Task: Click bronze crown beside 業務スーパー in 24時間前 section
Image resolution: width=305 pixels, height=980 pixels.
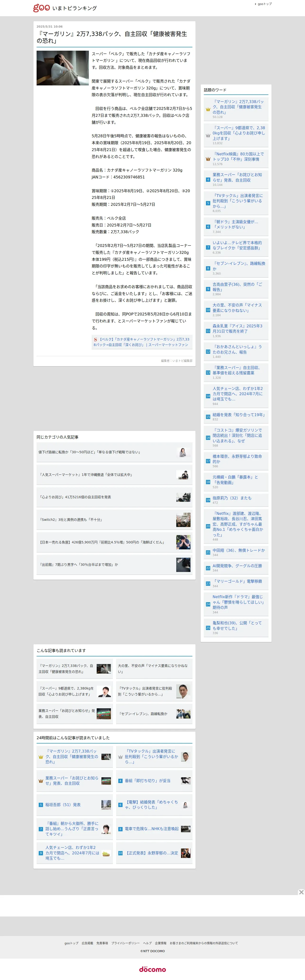Action: [x=41, y=781]
